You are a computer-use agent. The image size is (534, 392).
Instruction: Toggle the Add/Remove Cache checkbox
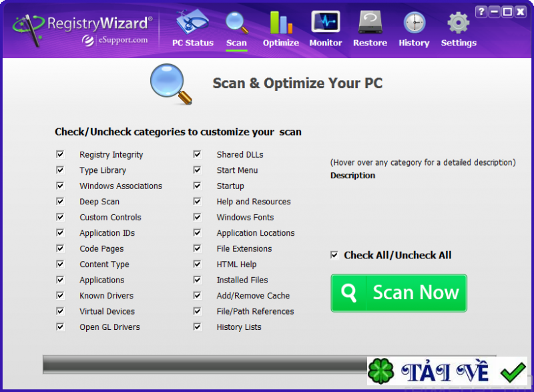pos(197,295)
